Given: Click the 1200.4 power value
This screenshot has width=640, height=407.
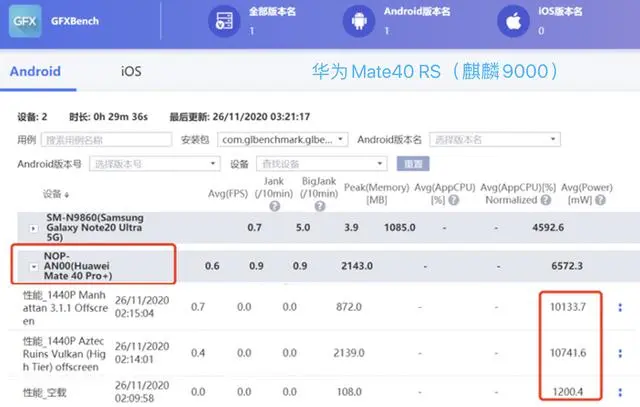Looking at the screenshot, I should [568, 392].
